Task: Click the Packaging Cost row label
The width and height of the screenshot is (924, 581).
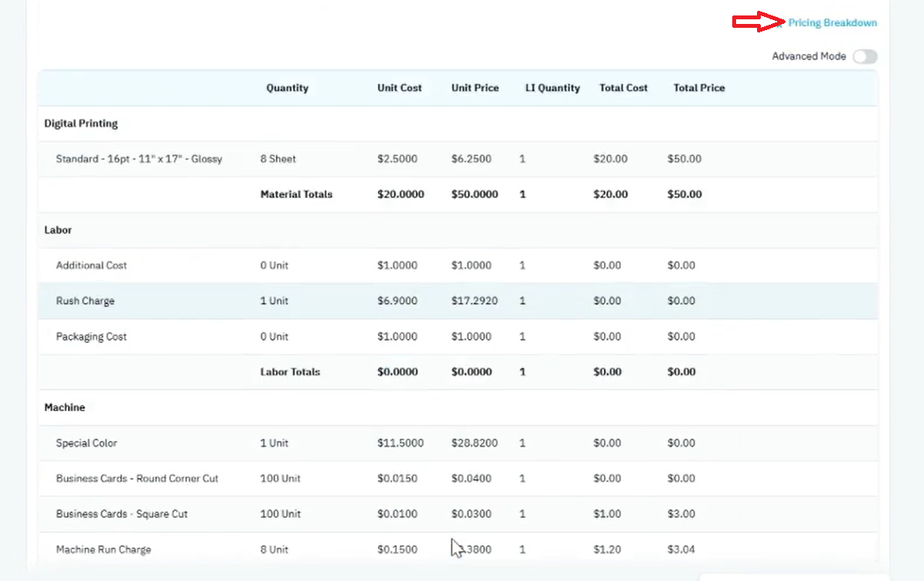Action: (91, 337)
